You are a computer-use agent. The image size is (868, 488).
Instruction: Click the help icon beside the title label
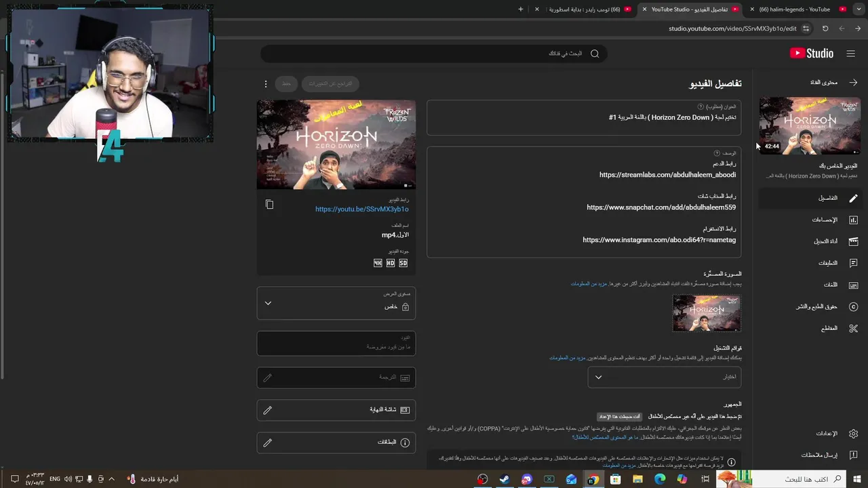(701, 106)
